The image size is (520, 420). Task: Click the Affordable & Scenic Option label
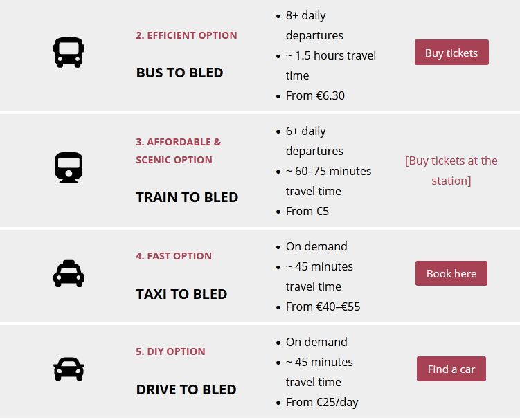179,151
